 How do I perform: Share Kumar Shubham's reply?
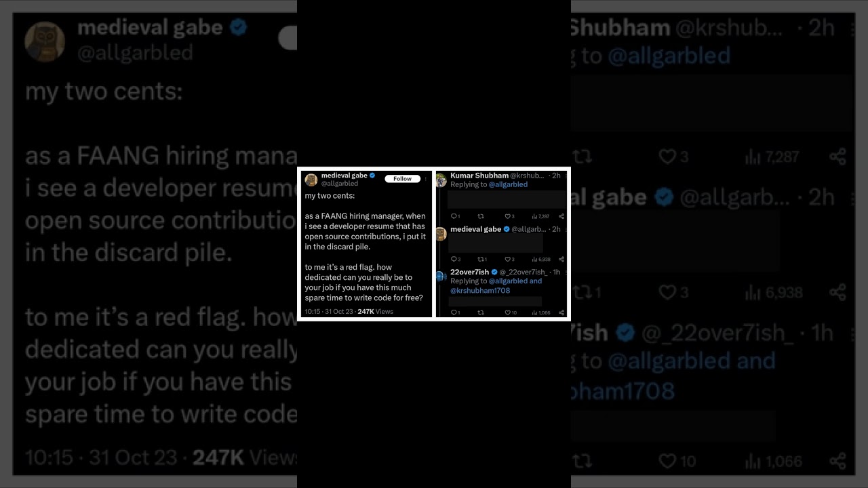[561, 216]
